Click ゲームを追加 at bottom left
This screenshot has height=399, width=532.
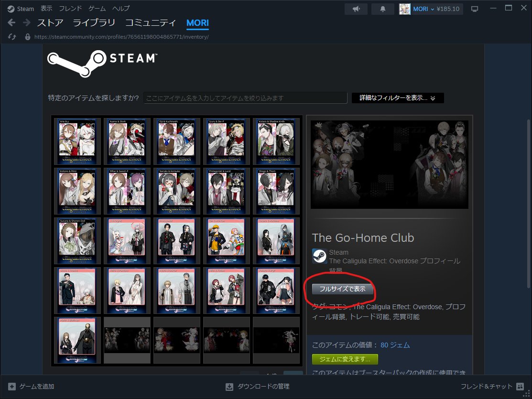point(37,387)
